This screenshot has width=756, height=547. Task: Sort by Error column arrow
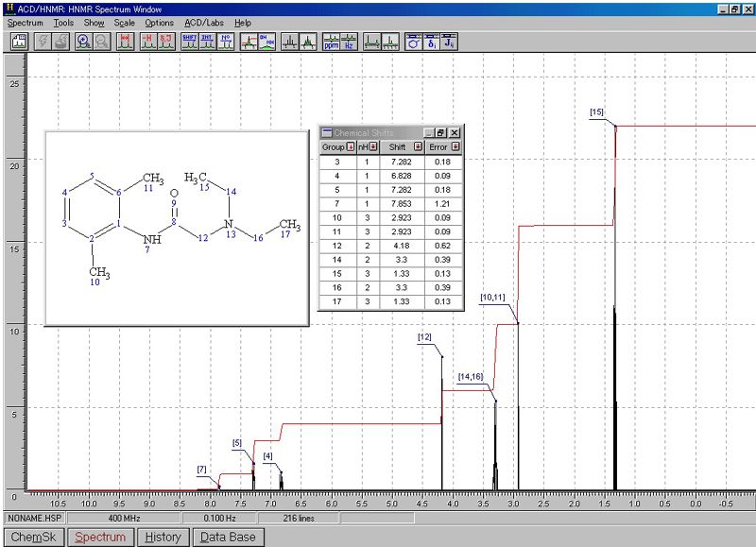click(x=455, y=147)
